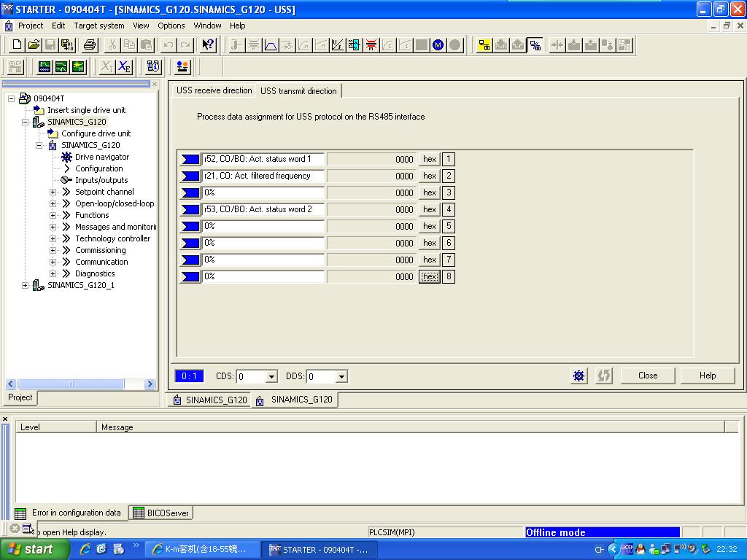This screenshot has height=560, width=747.
Task: Toggle hex display for word 1
Action: click(429, 159)
